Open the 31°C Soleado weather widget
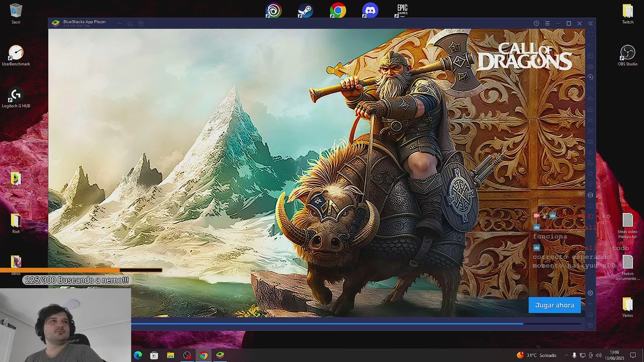Image resolution: width=644 pixels, height=362 pixels. [x=536, y=355]
